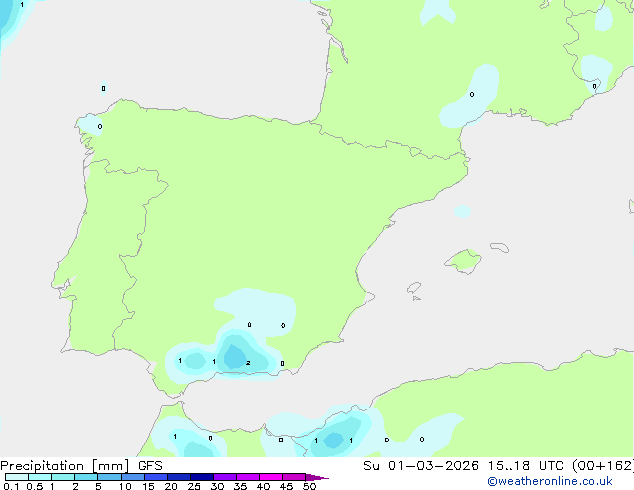Click the "(00+162)" forecast hour text
This screenshot has height=490, width=634.
(x=603, y=466)
